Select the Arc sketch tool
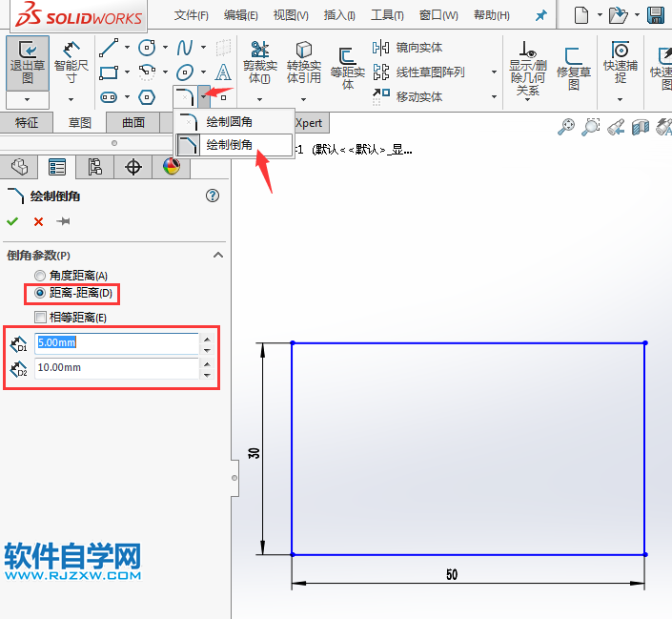This screenshot has height=619, width=672. point(147,72)
